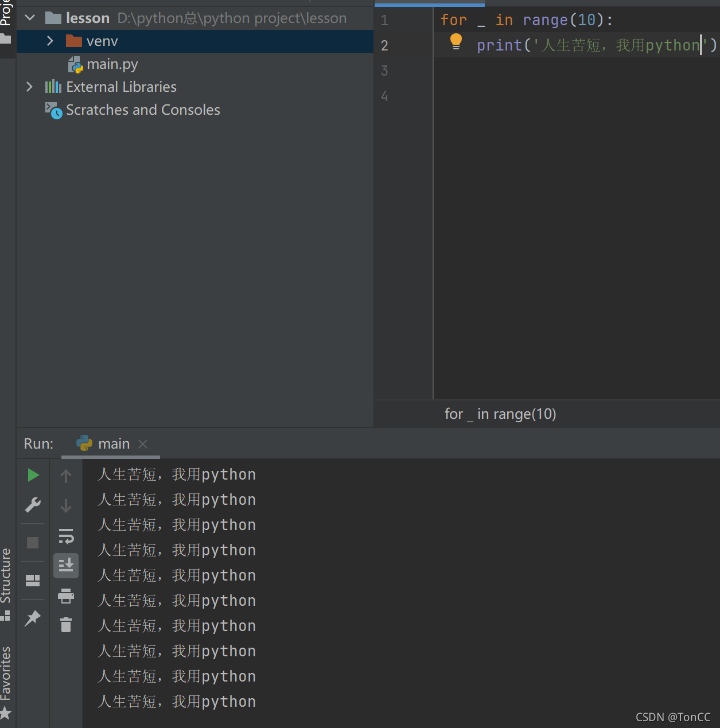Clear all console output trash icon
The height and width of the screenshot is (728, 720).
66,624
